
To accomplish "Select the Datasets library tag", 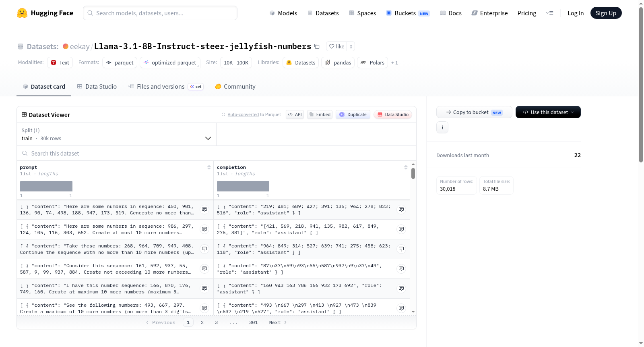I will coord(301,62).
